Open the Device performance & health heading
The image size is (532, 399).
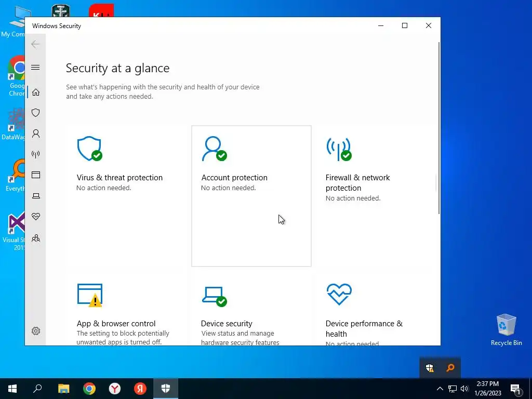click(364, 328)
